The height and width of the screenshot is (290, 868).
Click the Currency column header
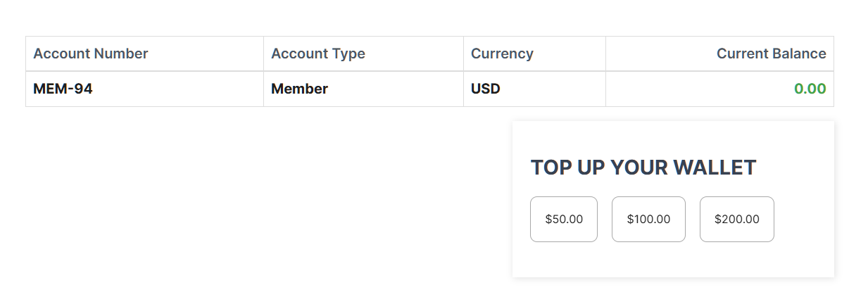click(x=502, y=53)
